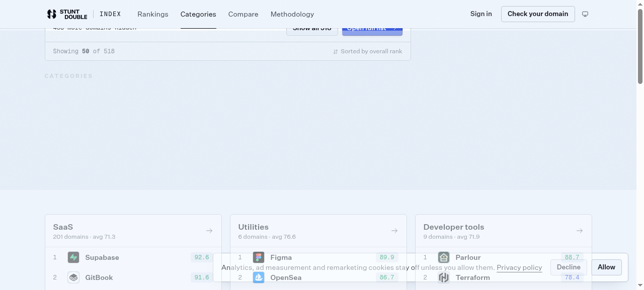Open Developer tools category via arrow
The height and width of the screenshot is (290, 644).
click(x=580, y=231)
